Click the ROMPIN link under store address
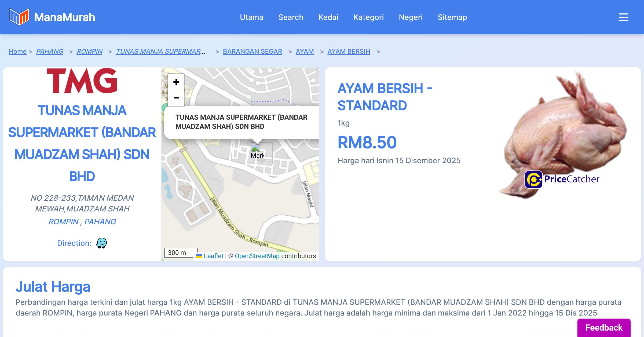The width and height of the screenshot is (644, 337). (64, 222)
